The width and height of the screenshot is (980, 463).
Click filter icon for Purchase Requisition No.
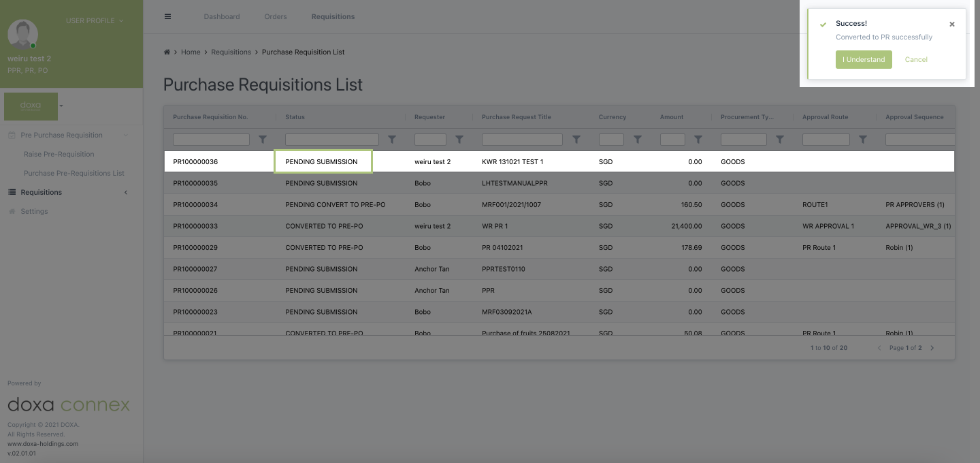coord(263,140)
